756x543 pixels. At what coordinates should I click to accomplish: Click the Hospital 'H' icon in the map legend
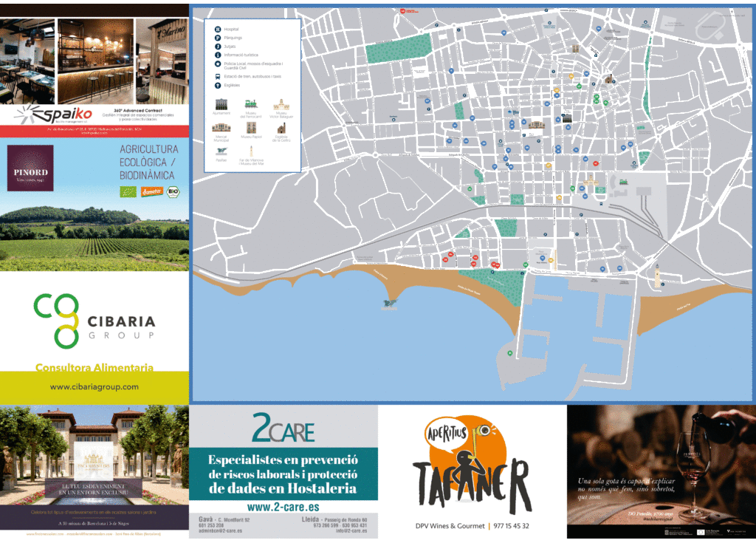click(218, 30)
